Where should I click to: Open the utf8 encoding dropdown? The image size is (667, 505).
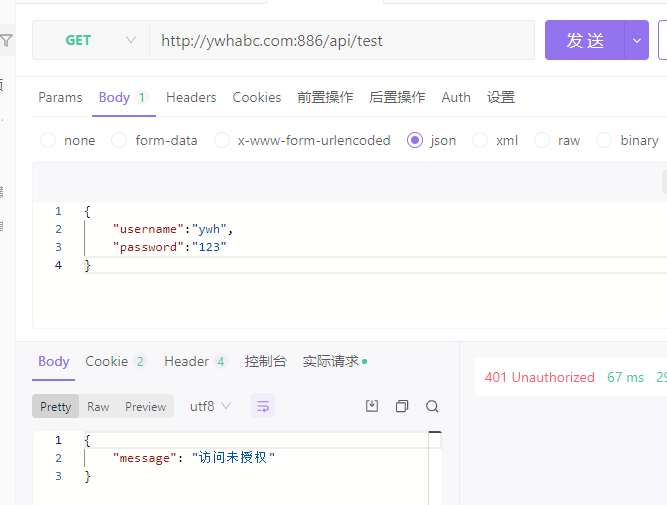pos(210,406)
